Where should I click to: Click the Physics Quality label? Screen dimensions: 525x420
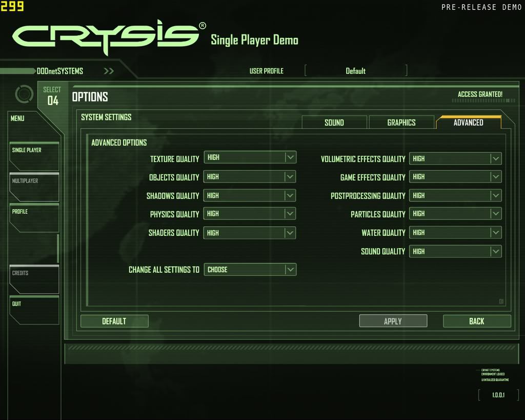point(174,214)
